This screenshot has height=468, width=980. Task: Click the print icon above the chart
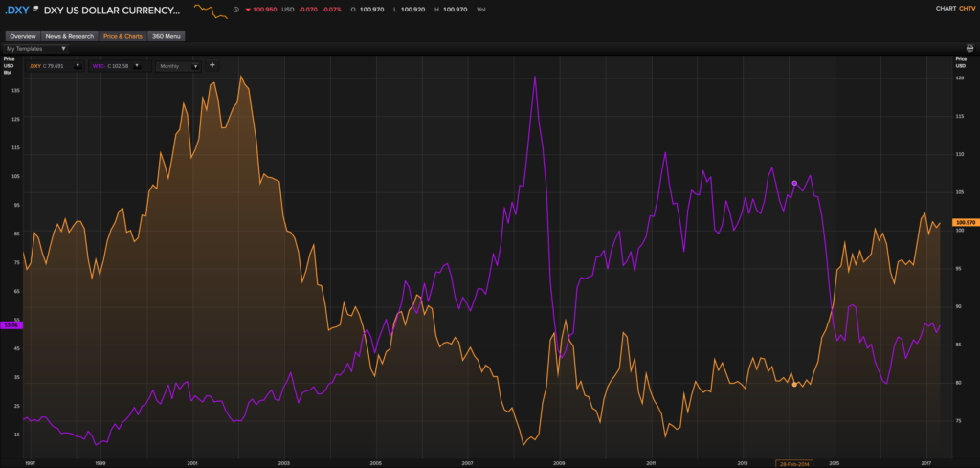coord(969,47)
